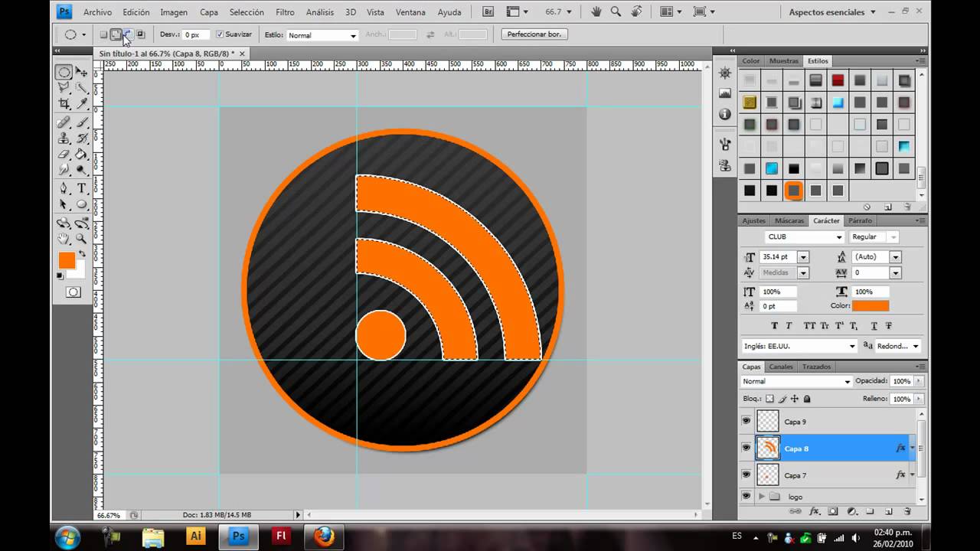Image resolution: width=980 pixels, height=551 pixels.
Task: Switch to the Muestras tab
Action: point(783,60)
